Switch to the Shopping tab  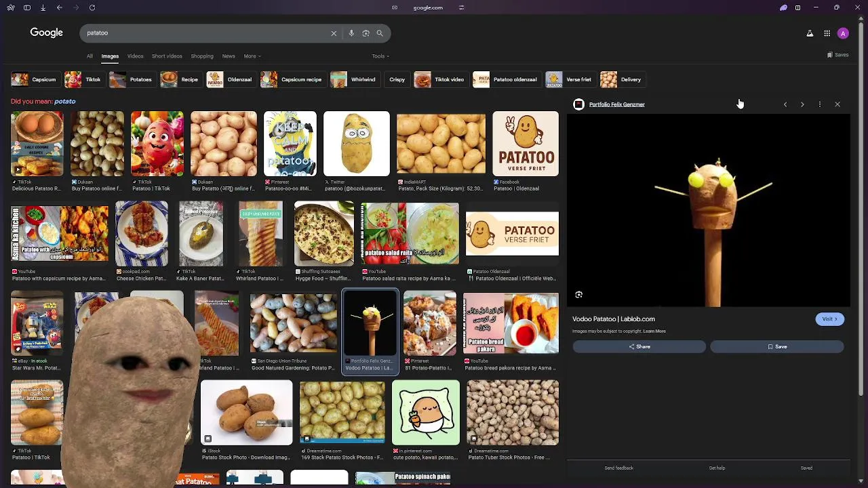(x=202, y=56)
